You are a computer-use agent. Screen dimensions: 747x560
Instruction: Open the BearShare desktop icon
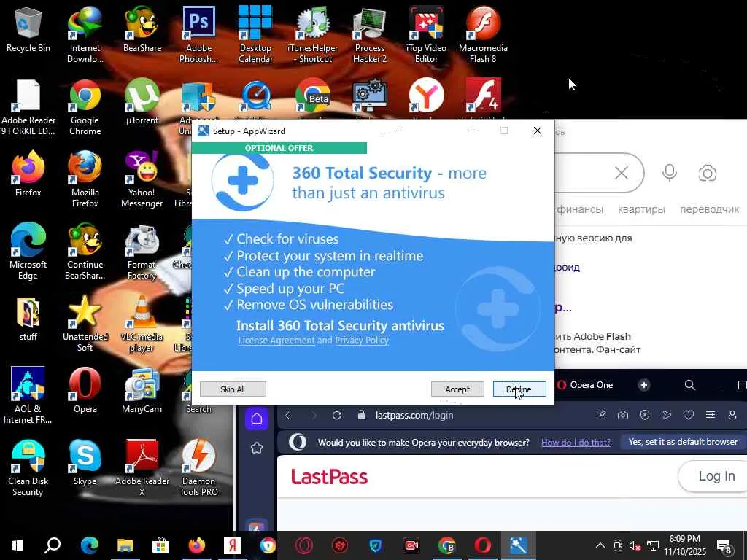click(142, 29)
